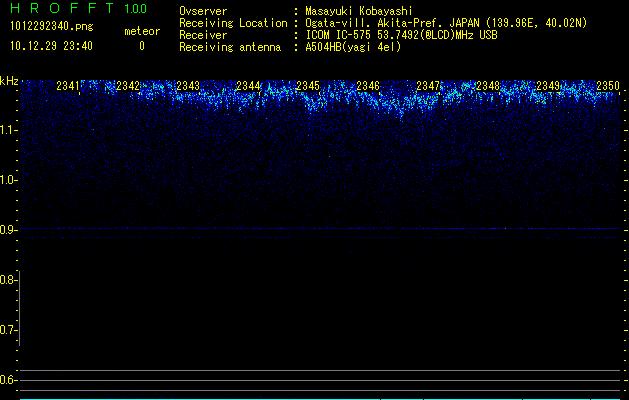
Task: Click time marker 2346
Action: point(368,86)
